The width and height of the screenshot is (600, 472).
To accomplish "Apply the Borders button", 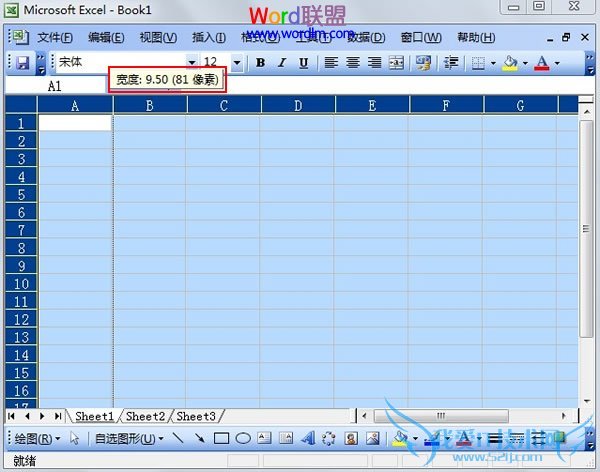I will (x=478, y=63).
